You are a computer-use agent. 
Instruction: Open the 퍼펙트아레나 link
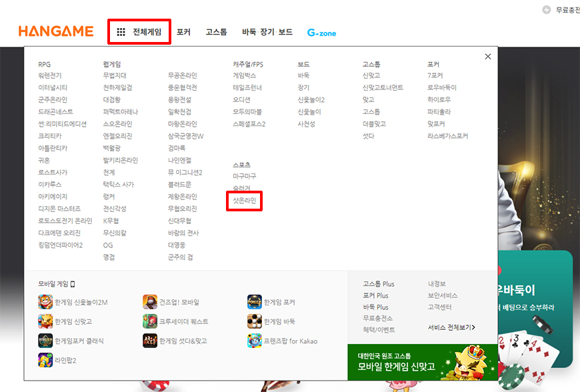121,112
